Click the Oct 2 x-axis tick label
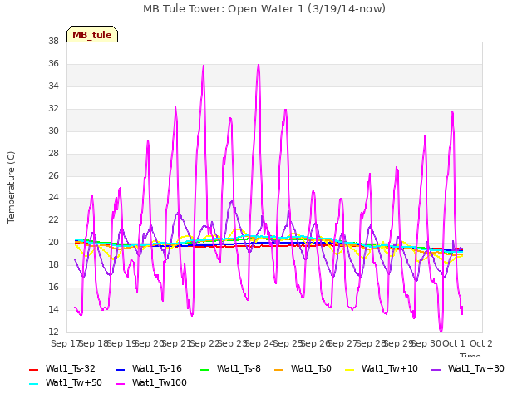 [481, 343]
